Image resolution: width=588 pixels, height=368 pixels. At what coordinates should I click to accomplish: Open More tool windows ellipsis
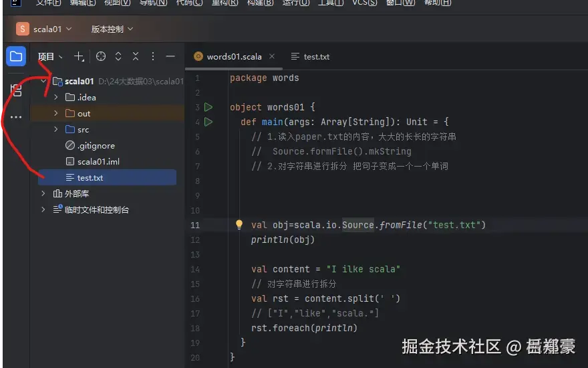16,117
